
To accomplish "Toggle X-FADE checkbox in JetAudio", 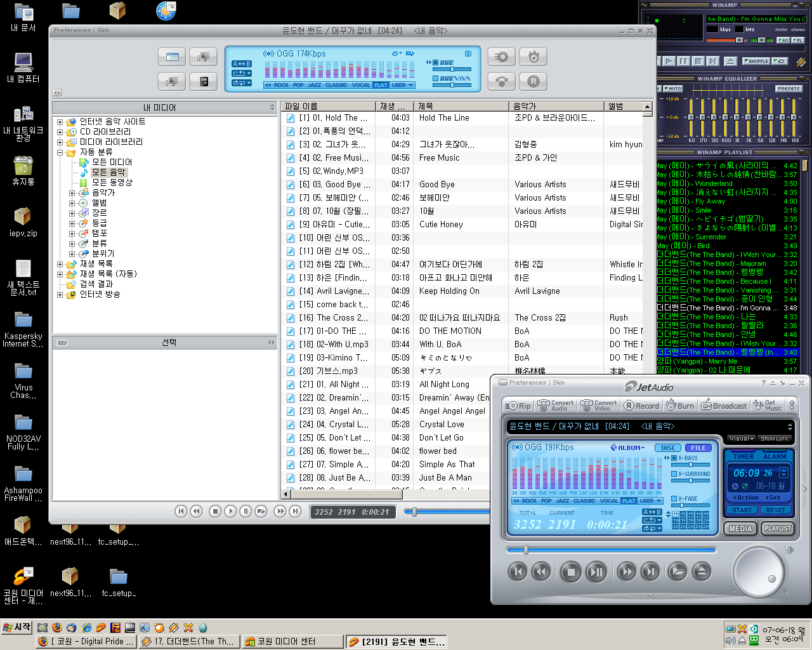I will click(x=674, y=498).
